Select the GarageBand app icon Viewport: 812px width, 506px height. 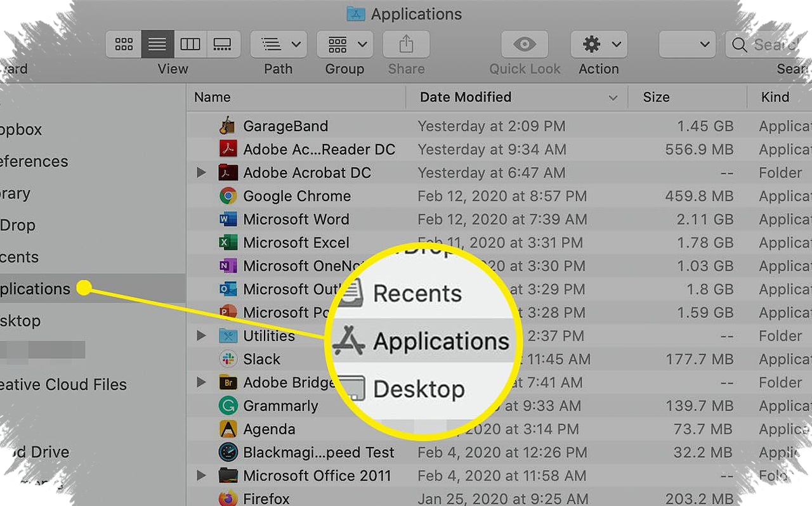click(x=228, y=126)
